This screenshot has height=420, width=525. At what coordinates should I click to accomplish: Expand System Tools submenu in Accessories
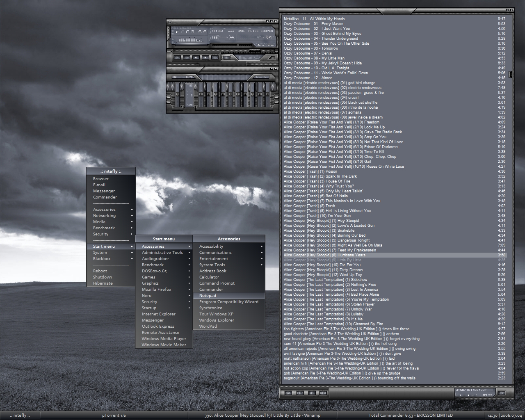click(229, 265)
